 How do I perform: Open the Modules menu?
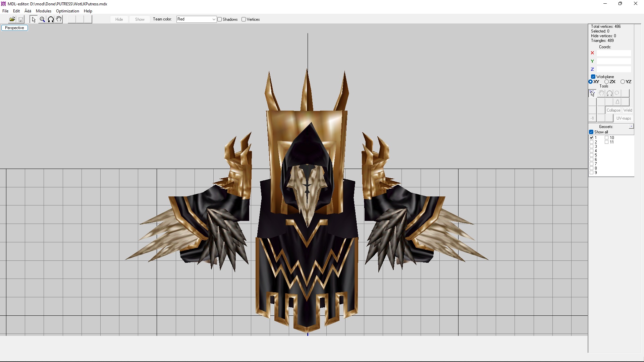[44, 11]
